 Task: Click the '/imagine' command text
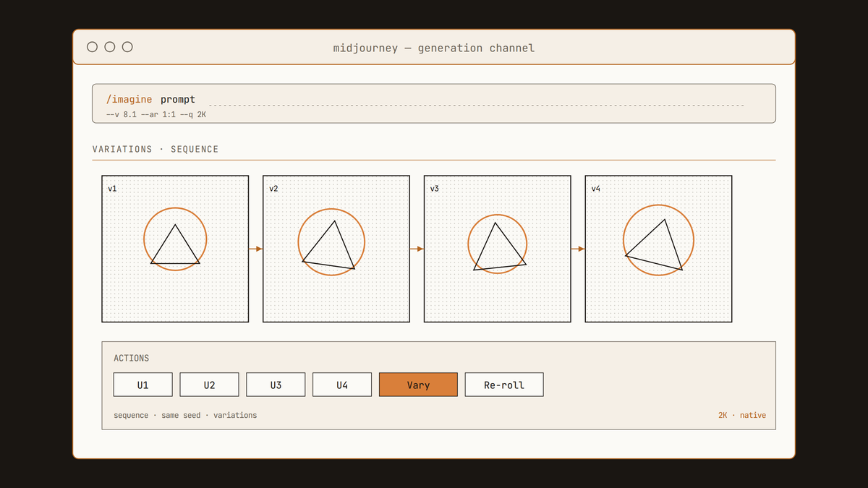point(129,100)
